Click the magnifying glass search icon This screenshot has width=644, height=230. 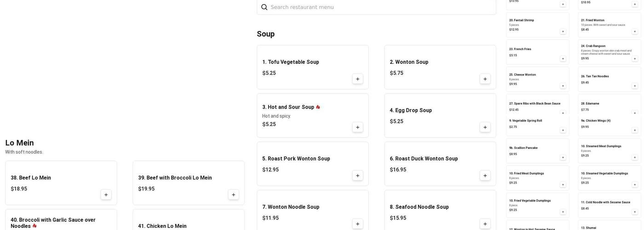[264, 7]
